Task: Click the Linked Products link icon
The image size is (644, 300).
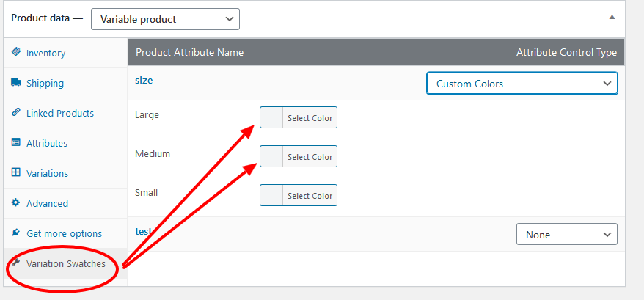Action: 15,113
